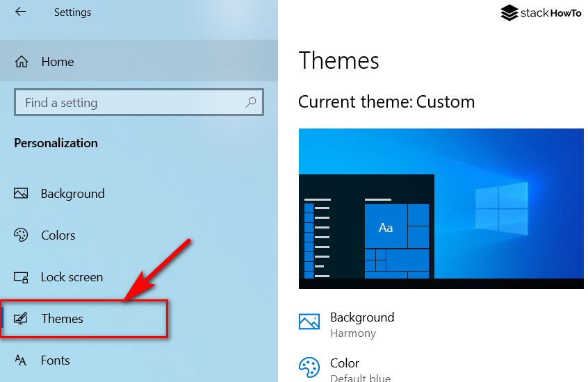The height and width of the screenshot is (382, 588).
Task: Click the Colors palette icon in sidebar
Action: click(x=21, y=235)
